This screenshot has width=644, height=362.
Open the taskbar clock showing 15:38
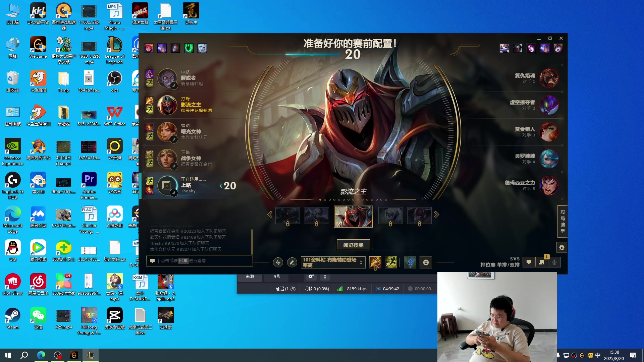point(614,355)
